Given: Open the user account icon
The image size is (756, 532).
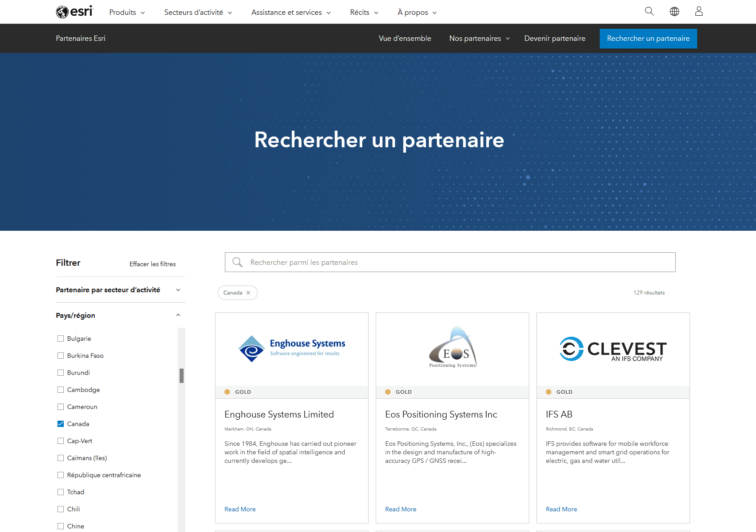Looking at the screenshot, I should [699, 12].
